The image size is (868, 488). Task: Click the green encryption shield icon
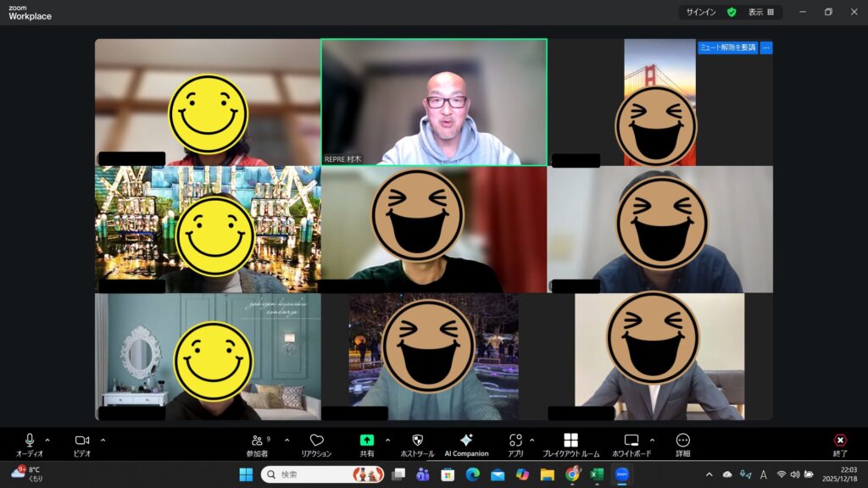point(732,13)
